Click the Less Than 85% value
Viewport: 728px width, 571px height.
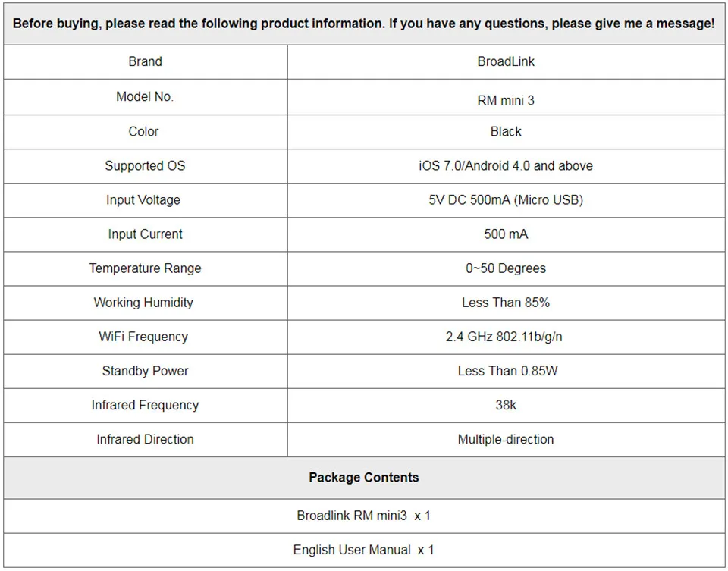[506, 303]
